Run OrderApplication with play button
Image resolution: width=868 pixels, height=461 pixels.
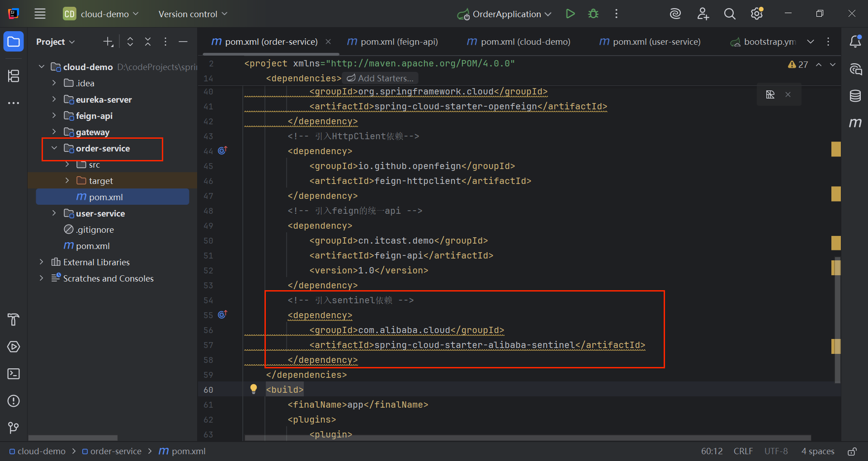571,14
